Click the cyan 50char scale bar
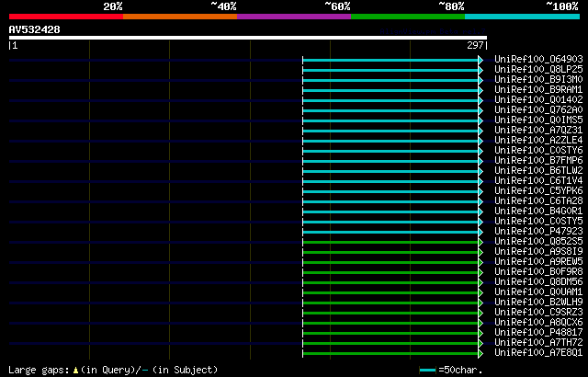The width and height of the screenshot is (588, 377). click(428, 371)
